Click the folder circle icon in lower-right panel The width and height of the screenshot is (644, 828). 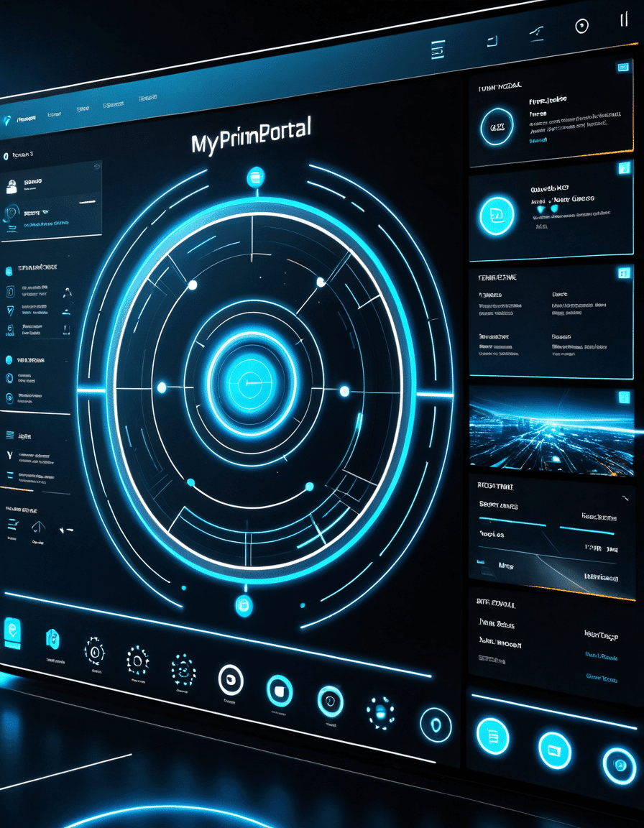[x=555, y=751]
